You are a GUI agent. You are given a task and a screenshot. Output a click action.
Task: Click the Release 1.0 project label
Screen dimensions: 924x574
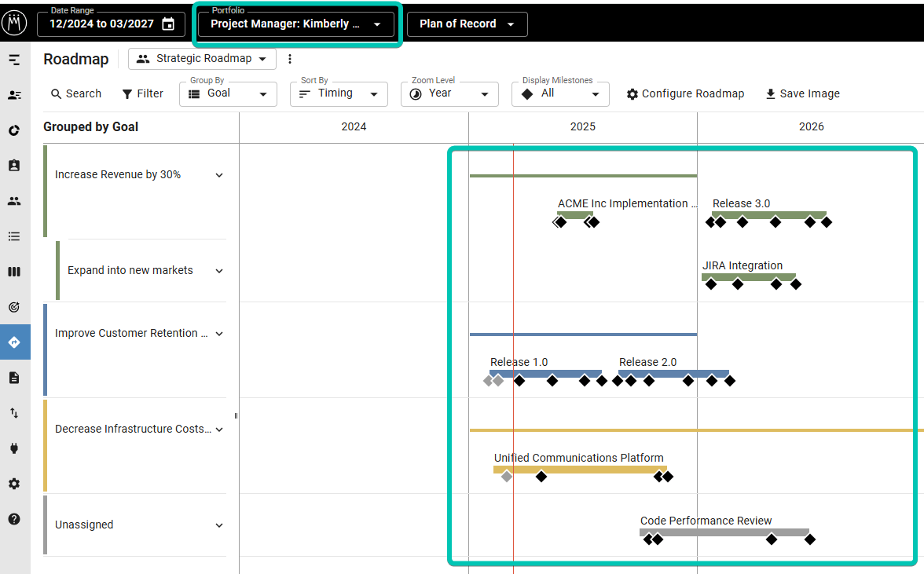[519, 362]
